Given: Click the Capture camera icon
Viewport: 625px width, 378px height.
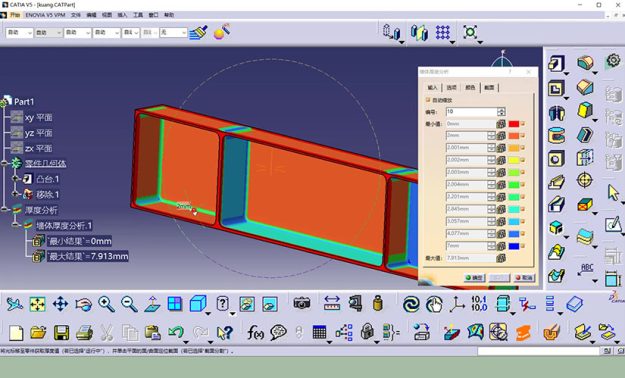Looking at the screenshot, I should coord(302,303).
